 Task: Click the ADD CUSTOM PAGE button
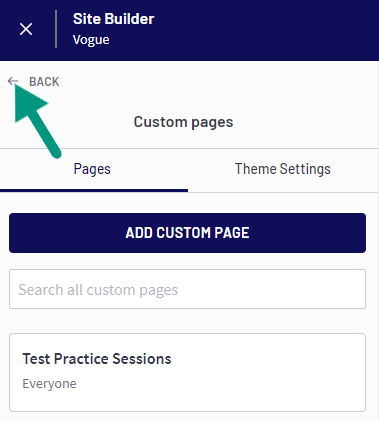(x=187, y=233)
